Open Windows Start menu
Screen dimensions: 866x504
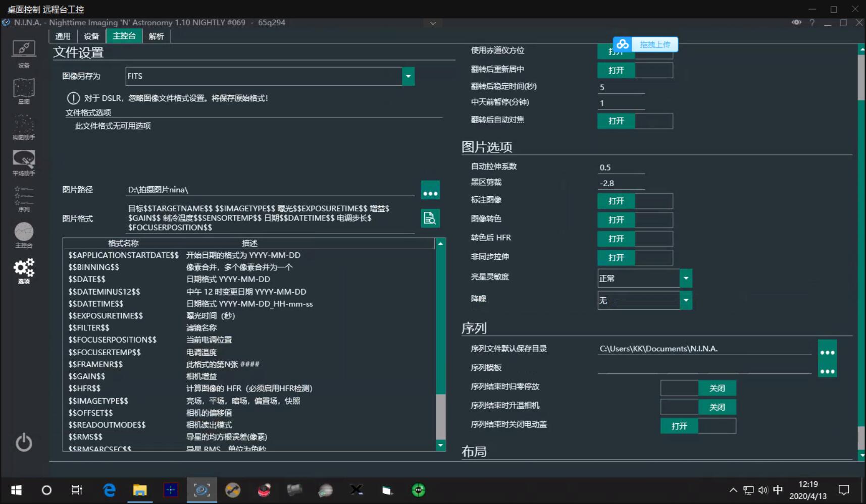(16, 490)
